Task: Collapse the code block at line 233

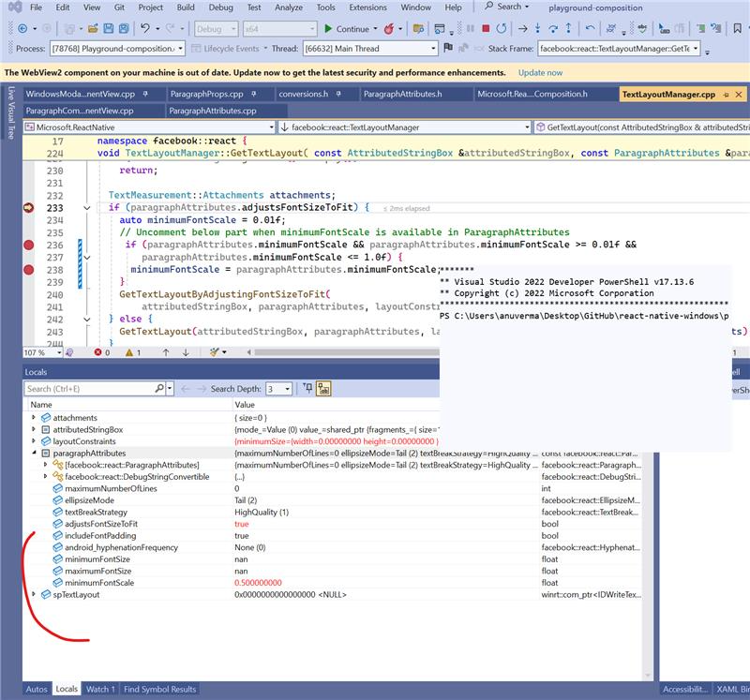Action: 86,208
